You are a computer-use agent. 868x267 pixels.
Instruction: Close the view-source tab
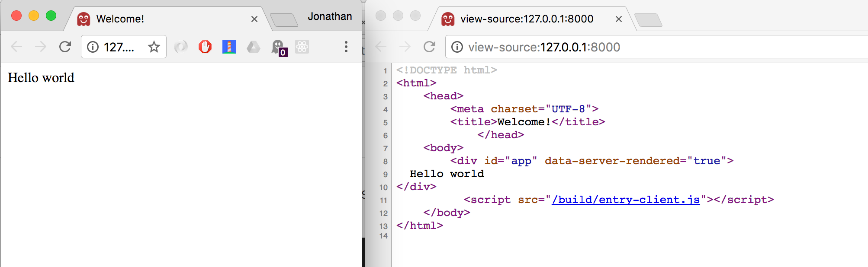click(x=619, y=19)
